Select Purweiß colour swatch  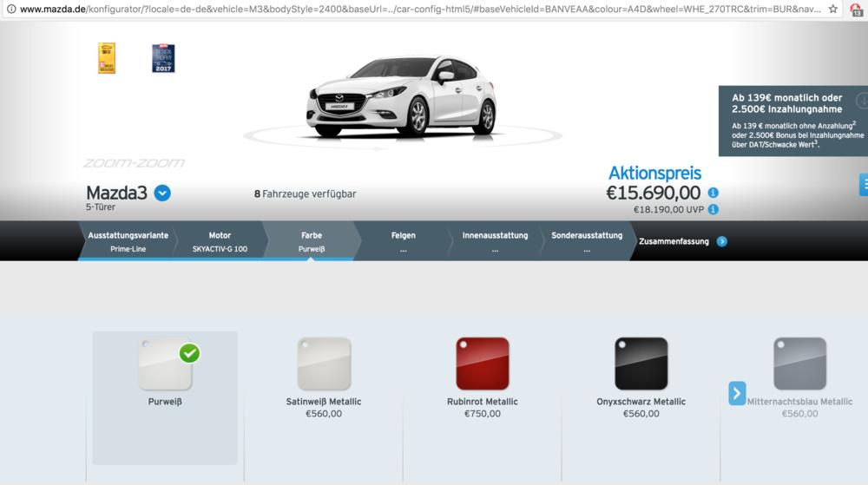(x=165, y=364)
